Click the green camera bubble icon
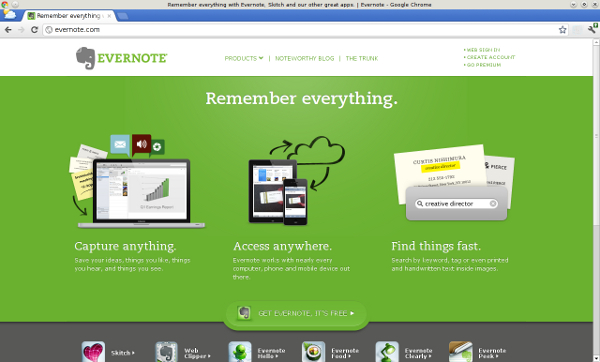 [x=157, y=147]
